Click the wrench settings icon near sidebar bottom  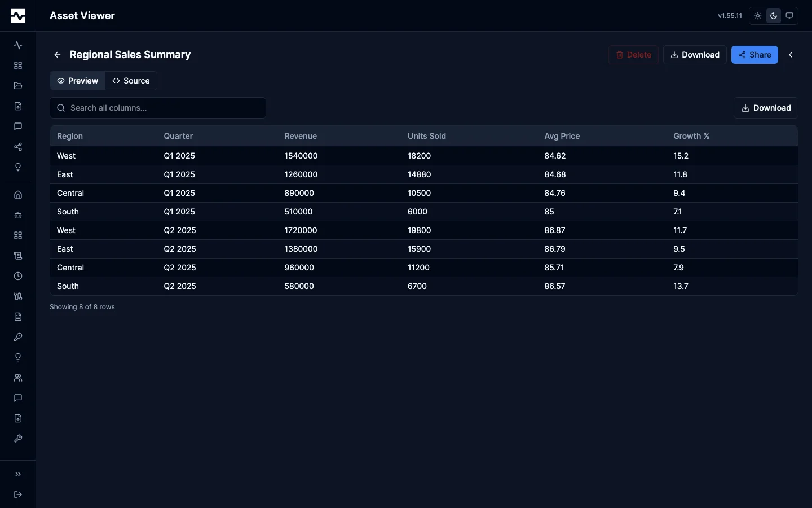tap(17, 439)
